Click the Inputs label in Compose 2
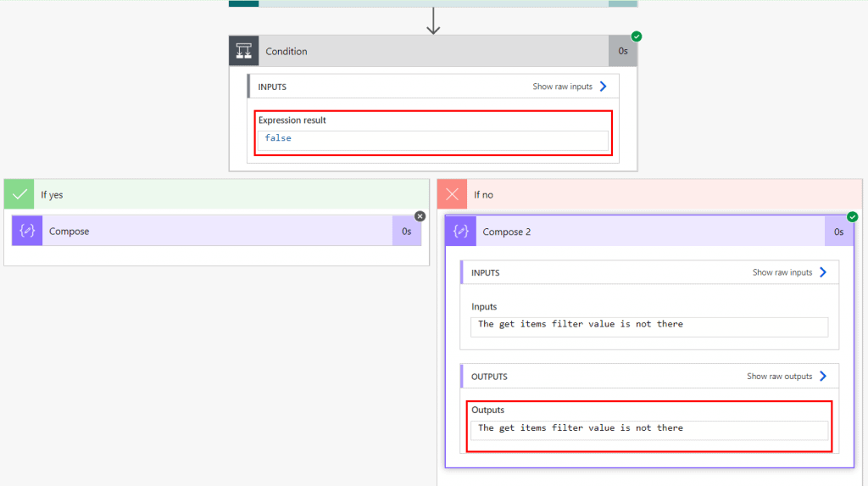 coord(484,306)
